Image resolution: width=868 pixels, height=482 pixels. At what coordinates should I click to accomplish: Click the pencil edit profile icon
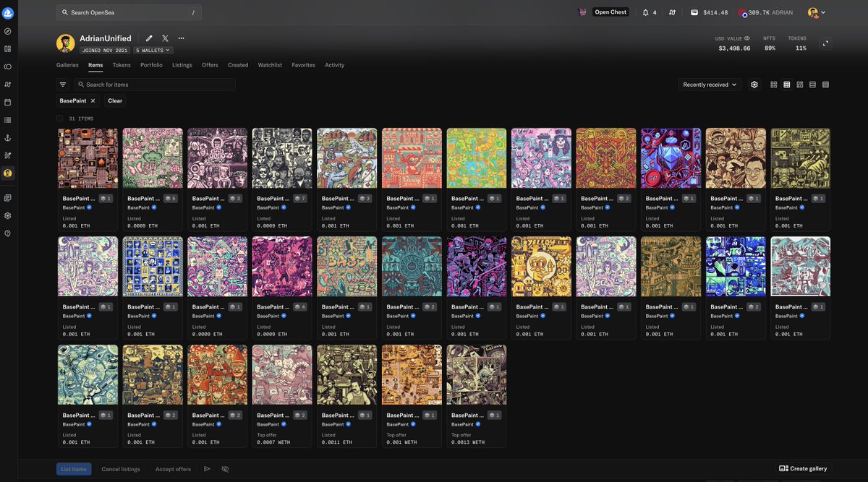click(x=149, y=38)
